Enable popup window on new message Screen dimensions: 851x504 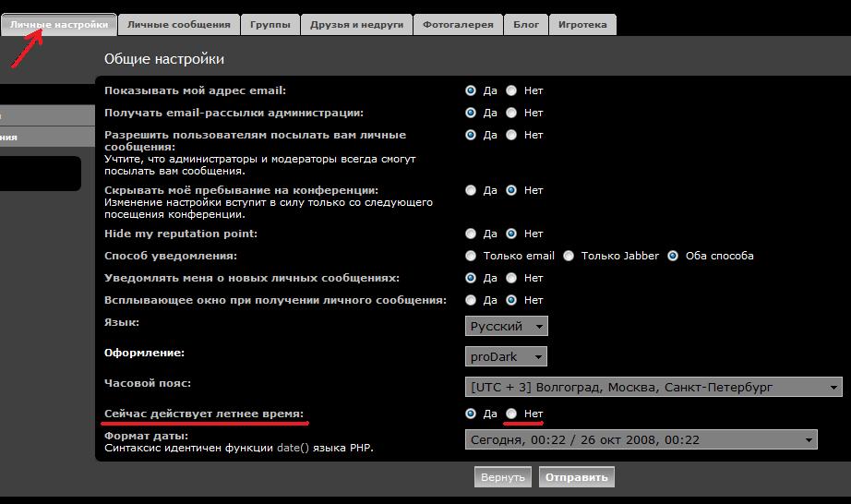[x=471, y=300]
